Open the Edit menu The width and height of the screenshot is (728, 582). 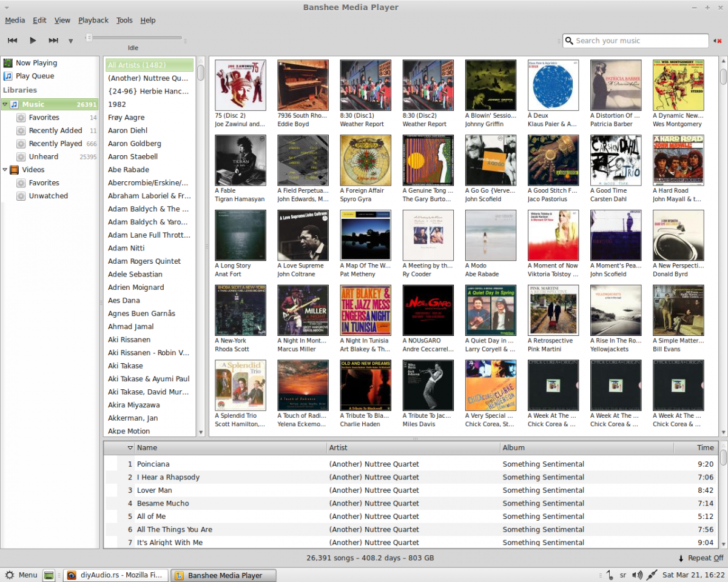click(x=39, y=20)
